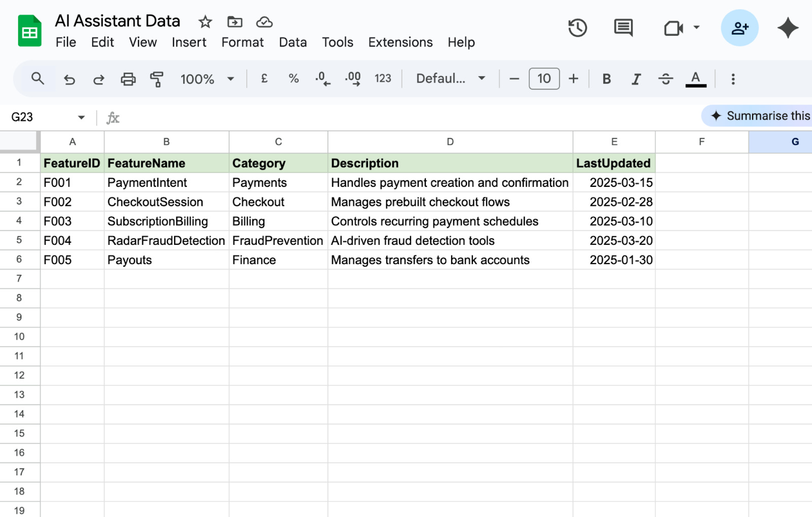Open the text colour picker
812x517 pixels.
point(696,79)
